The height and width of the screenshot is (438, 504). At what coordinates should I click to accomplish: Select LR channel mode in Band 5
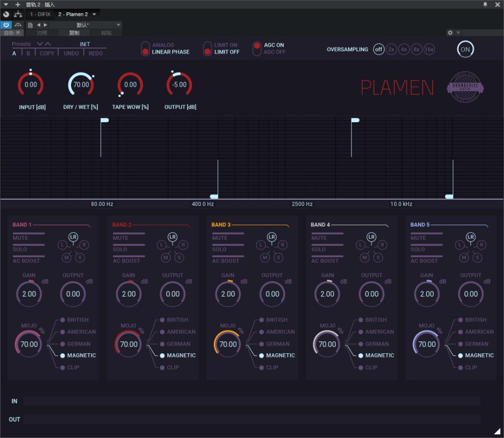coord(471,237)
